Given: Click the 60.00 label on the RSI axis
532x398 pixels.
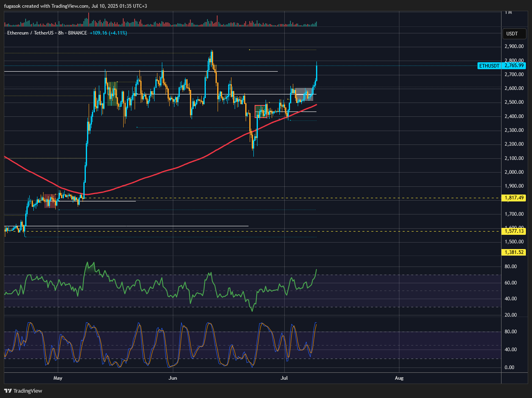Looking at the screenshot, I should [x=510, y=283].
